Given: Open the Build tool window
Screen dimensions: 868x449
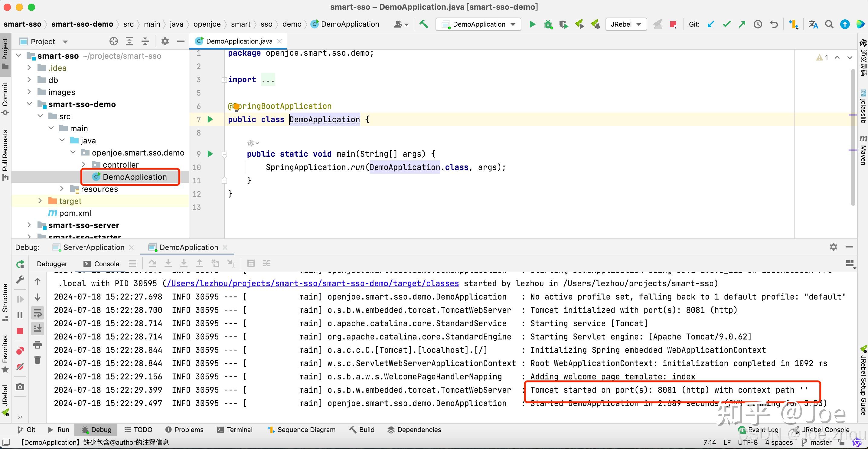Looking at the screenshot, I should click(x=362, y=430).
